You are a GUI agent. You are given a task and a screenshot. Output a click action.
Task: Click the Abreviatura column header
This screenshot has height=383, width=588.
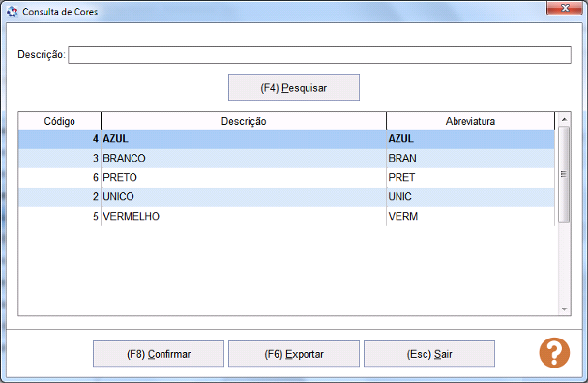coord(470,121)
